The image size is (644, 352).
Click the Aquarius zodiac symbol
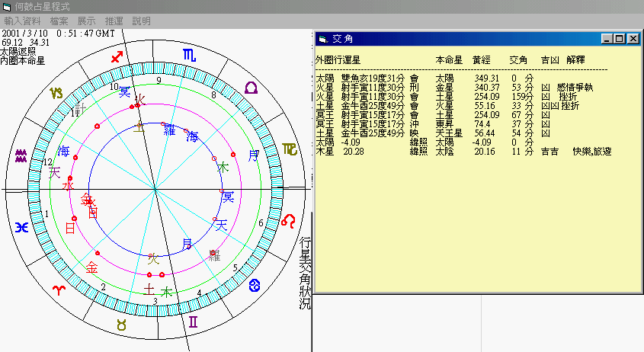tap(21, 156)
